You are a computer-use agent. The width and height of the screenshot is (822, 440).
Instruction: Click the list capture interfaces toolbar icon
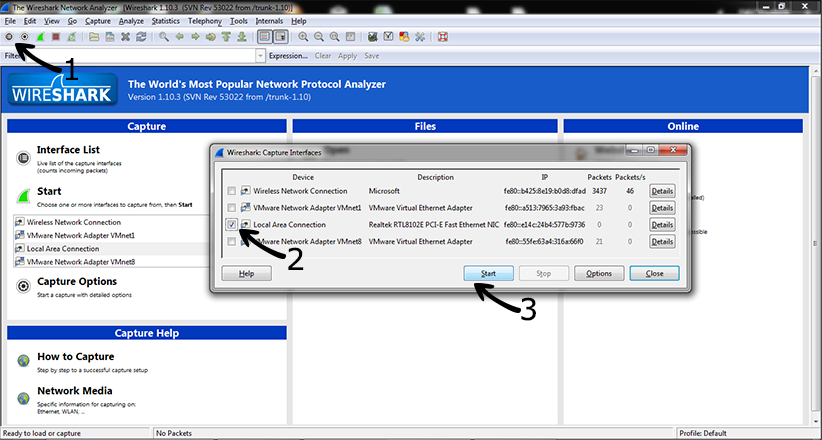9,37
